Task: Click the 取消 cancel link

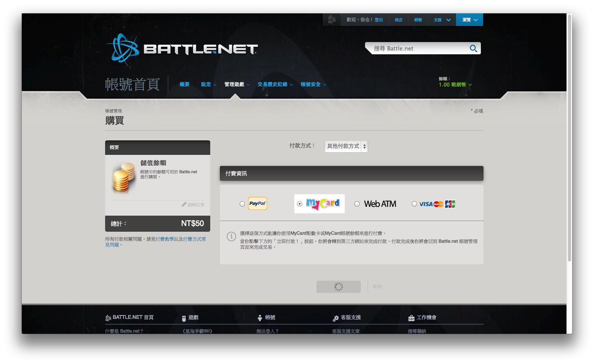Action: [x=377, y=287]
